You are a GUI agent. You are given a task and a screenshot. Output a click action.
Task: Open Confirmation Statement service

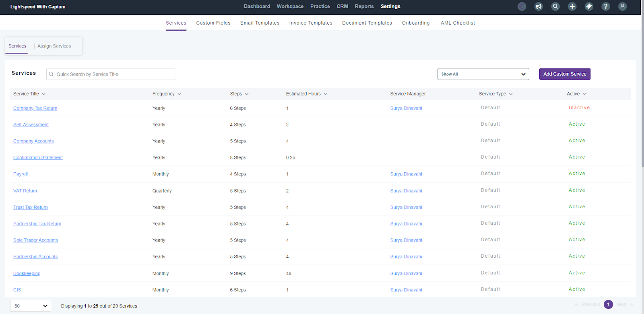click(x=38, y=158)
